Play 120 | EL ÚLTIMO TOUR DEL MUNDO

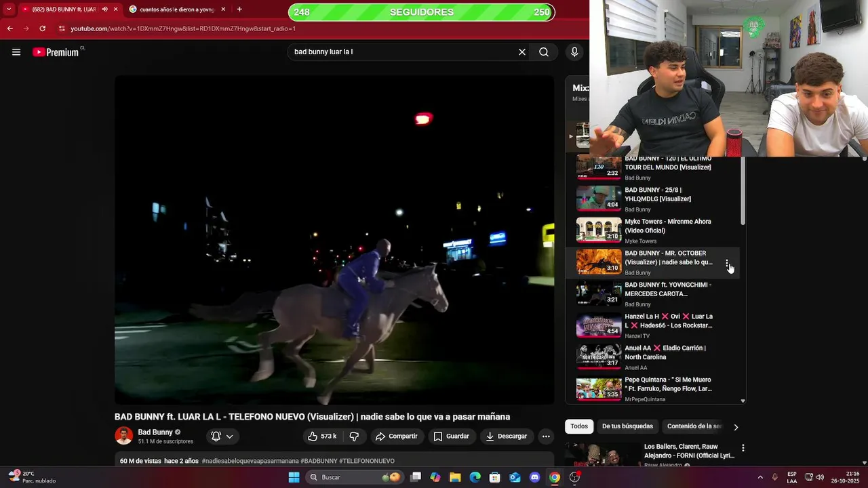tap(654, 167)
